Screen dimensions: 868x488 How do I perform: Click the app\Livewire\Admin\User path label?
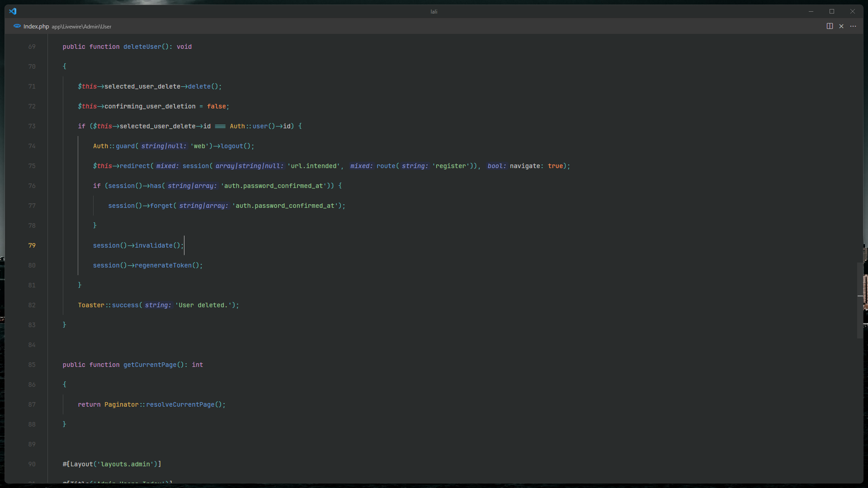[x=81, y=27]
